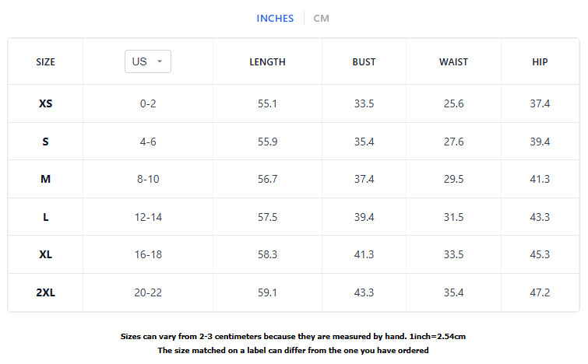This screenshot has width=588, height=364.
Task: Click the M size row label
Action: coord(45,179)
